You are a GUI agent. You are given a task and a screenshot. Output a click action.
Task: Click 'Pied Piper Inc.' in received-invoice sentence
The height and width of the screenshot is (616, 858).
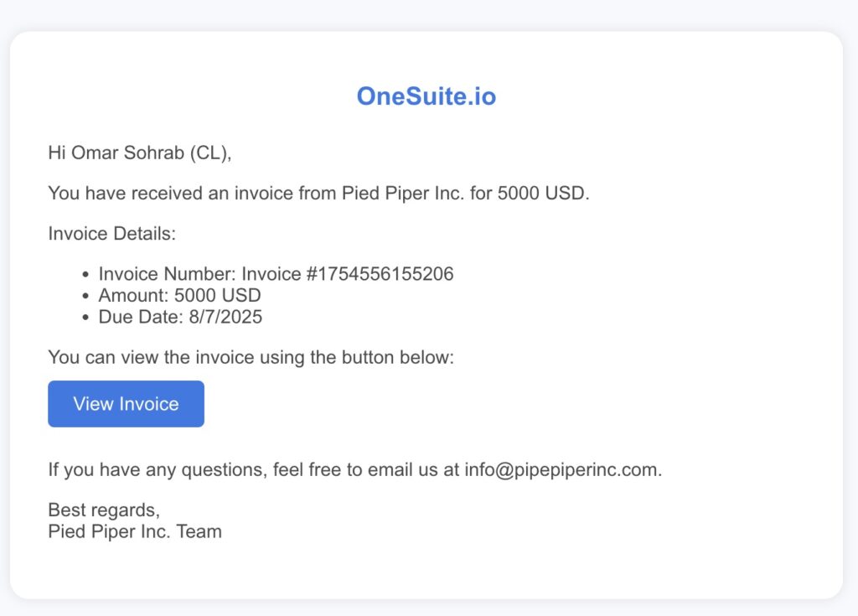[403, 194]
